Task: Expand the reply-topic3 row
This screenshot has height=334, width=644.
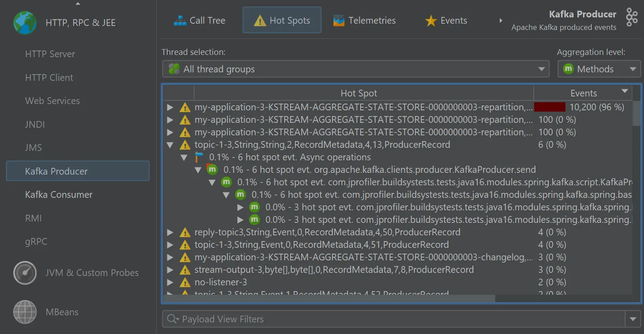Action: coord(170,232)
